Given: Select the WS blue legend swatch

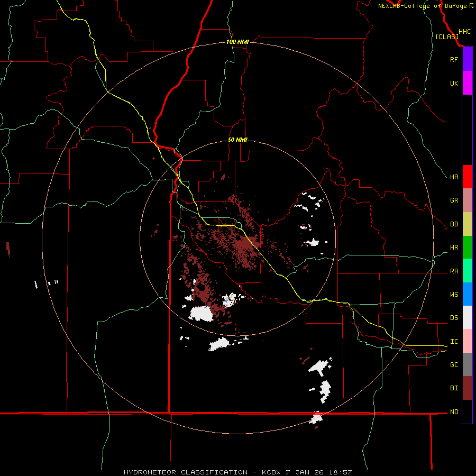Looking at the screenshot, I should [x=467, y=294].
